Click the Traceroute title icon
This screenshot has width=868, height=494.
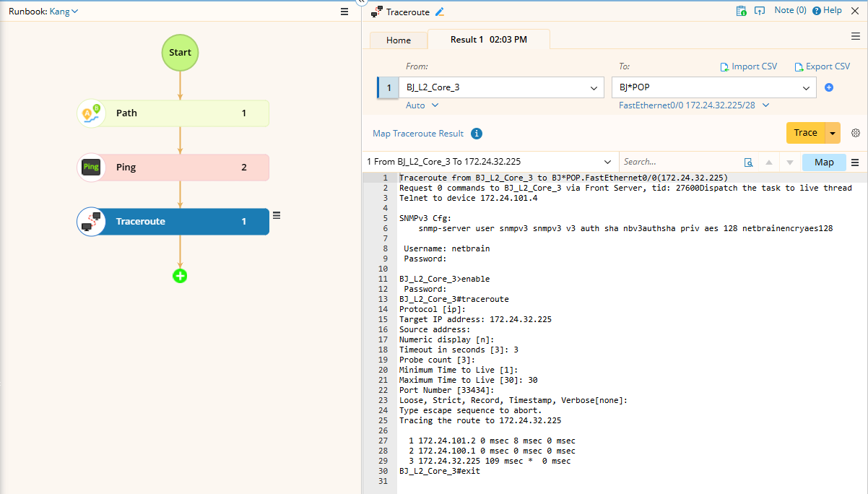377,12
